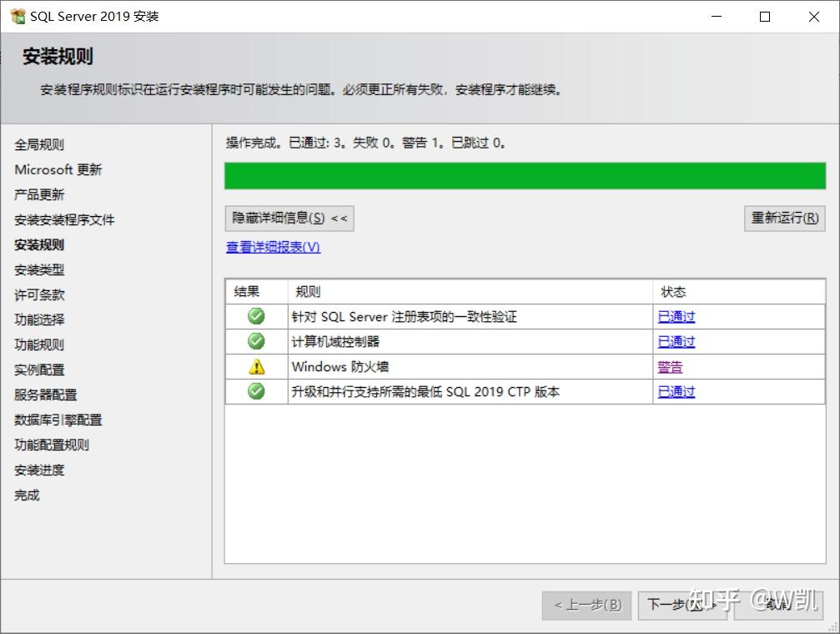Select the 服务器配置 step

(x=46, y=395)
